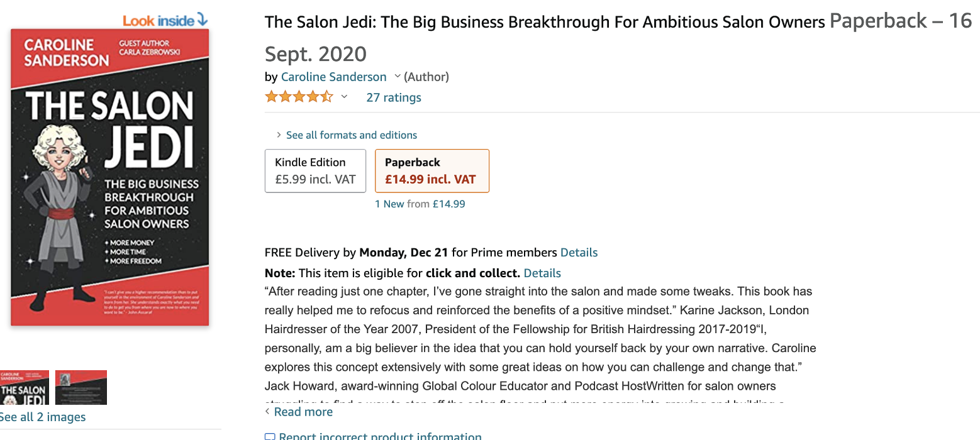The height and width of the screenshot is (440, 980).
Task: Select the front cover thumbnail
Action: 24,388
